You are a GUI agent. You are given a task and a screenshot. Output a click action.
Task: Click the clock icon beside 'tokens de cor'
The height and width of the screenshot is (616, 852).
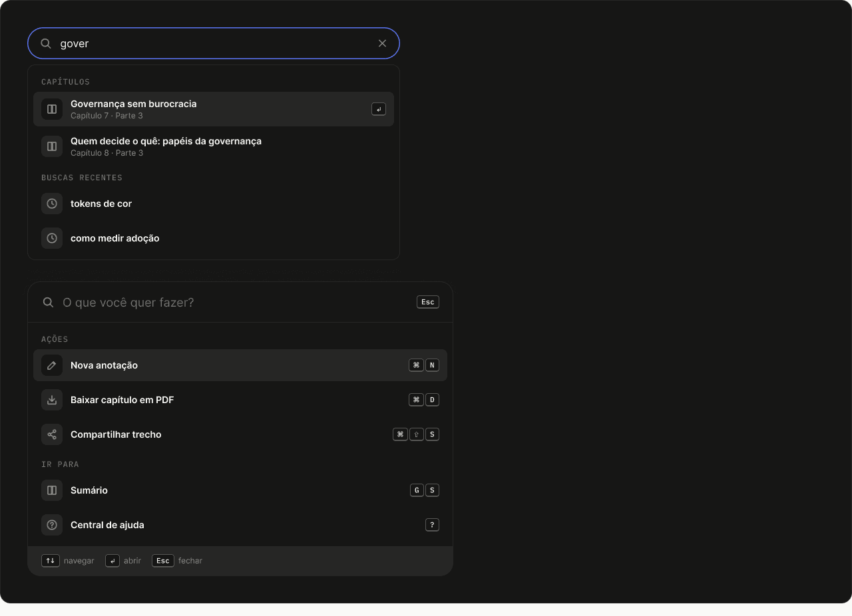click(52, 204)
